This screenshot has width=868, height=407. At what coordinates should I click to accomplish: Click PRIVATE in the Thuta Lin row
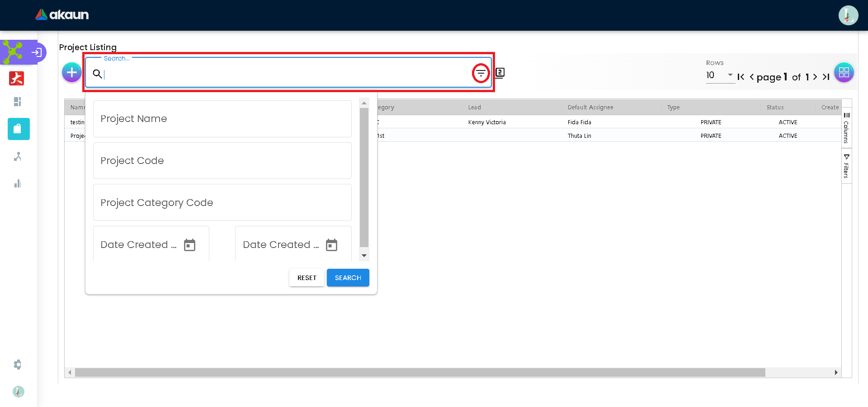tap(711, 136)
